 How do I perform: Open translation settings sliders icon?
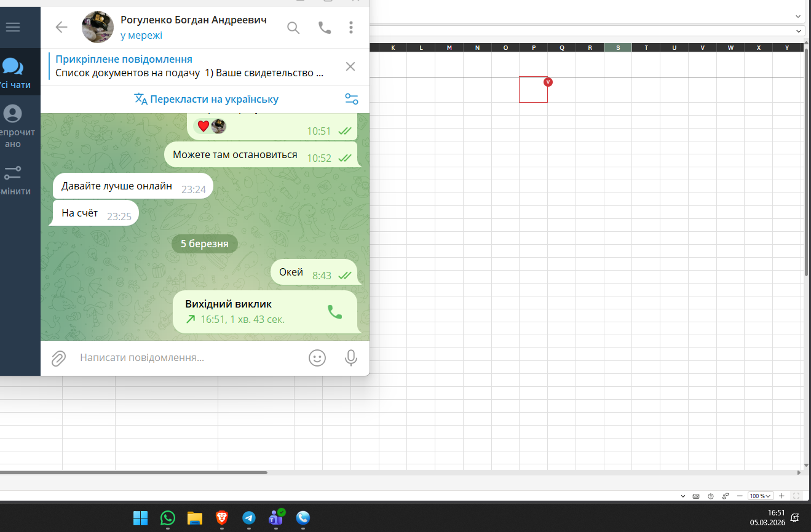click(x=352, y=99)
